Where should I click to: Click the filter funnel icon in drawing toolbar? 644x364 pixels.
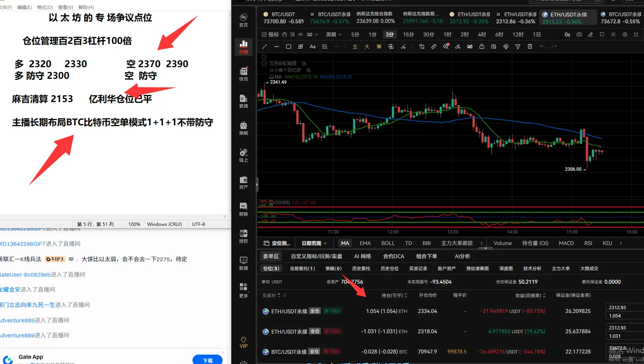click(518, 47)
